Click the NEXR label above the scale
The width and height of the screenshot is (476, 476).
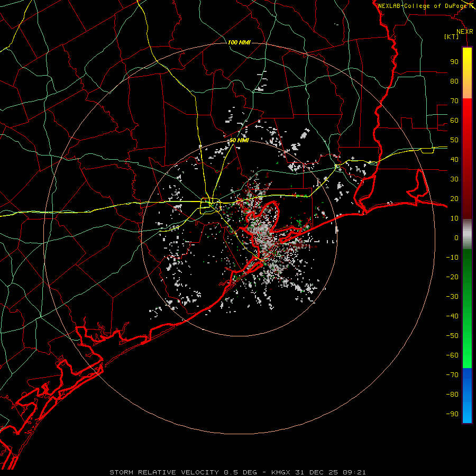pos(465,32)
